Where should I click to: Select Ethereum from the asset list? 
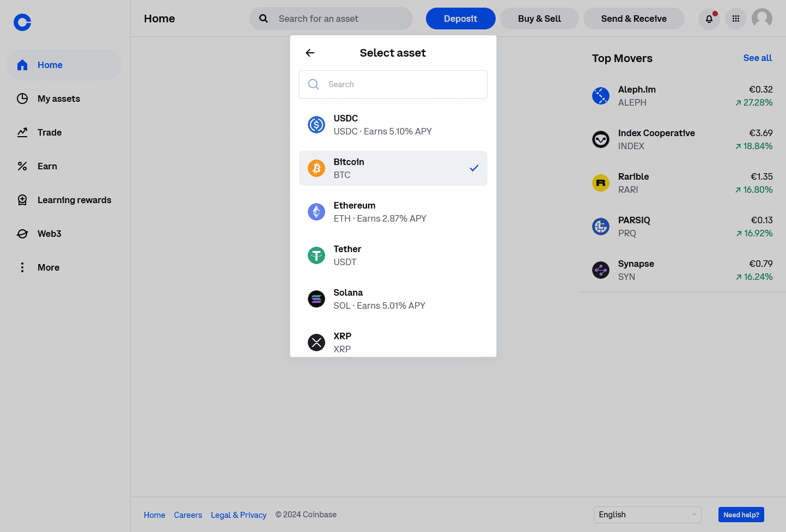(393, 212)
